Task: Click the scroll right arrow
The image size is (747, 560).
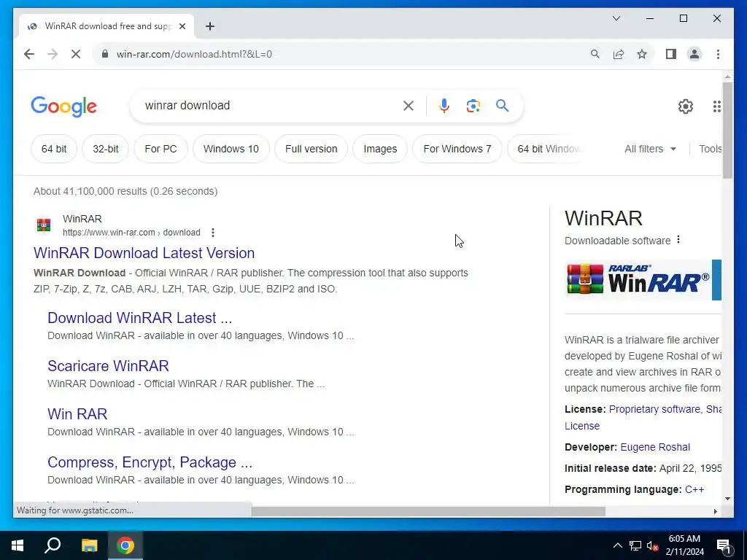Action: (x=715, y=511)
